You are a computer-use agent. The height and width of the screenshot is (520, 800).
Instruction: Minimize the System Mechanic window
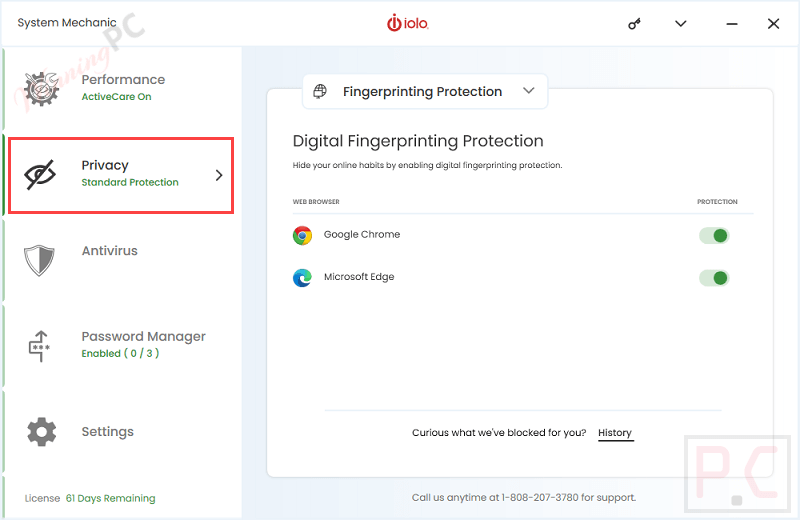[x=732, y=23]
